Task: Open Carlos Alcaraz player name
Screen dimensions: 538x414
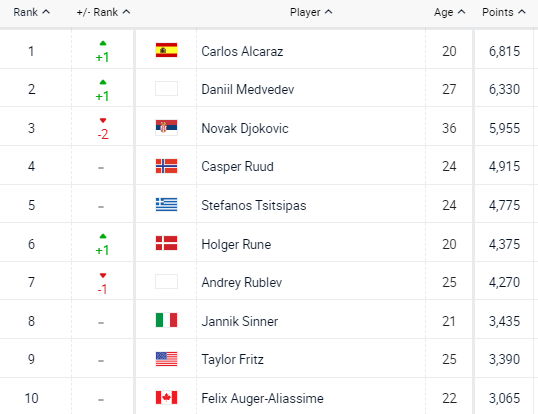Action: (x=242, y=51)
